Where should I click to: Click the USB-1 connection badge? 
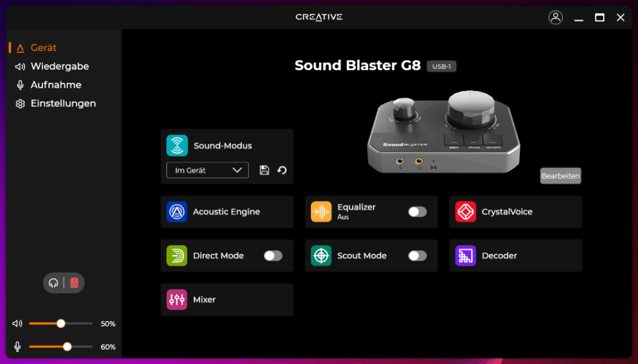tap(441, 67)
